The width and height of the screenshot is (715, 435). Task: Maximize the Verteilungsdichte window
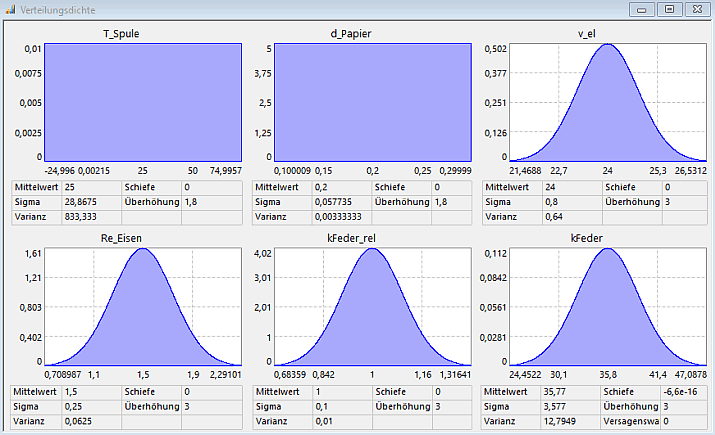[x=667, y=9]
